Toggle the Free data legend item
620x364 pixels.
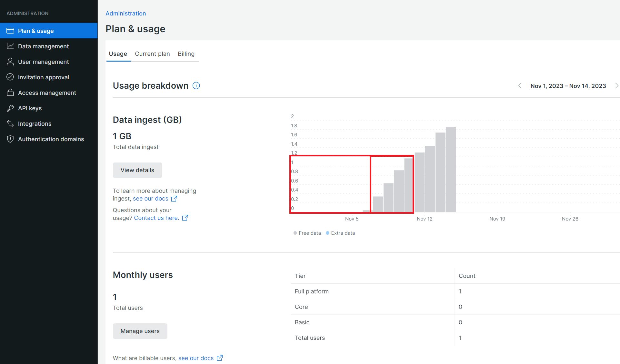(x=307, y=233)
